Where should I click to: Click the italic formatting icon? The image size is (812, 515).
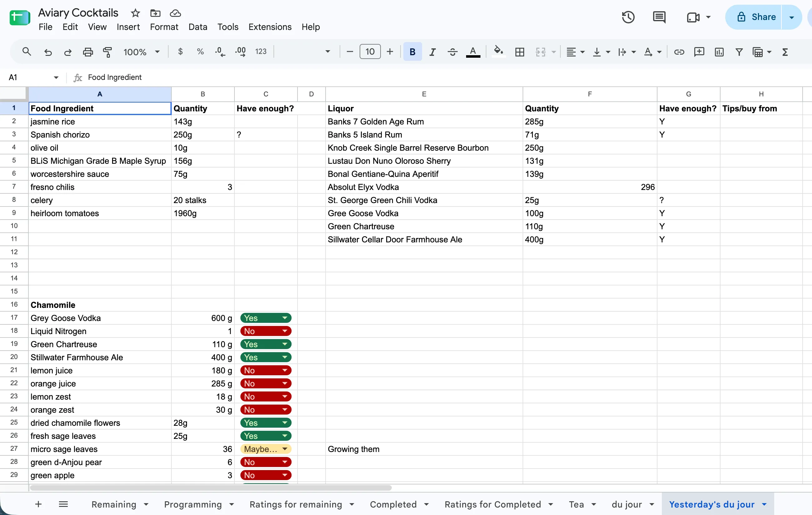[x=432, y=52]
